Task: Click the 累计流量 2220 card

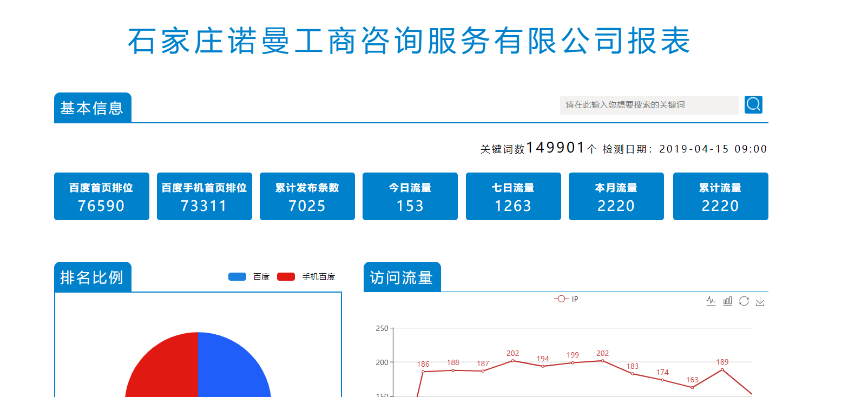Action: coord(721,196)
